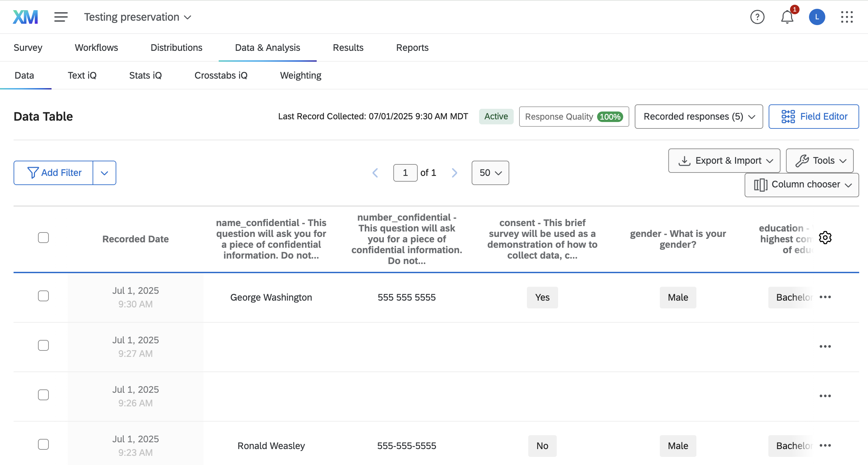The width and height of the screenshot is (868, 465).
Task: Open the 50 per page dropdown
Action: [x=490, y=173]
